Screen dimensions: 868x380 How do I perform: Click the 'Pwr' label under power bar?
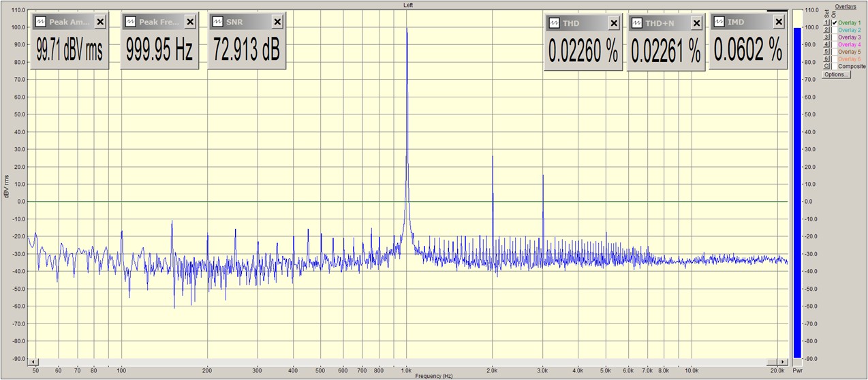coord(797,370)
